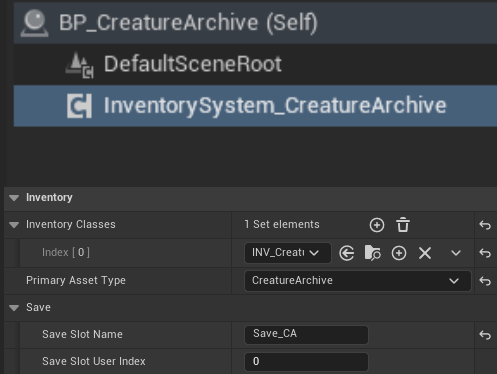497x374 pixels.
Task: Create new class for Index 0 element
Action: tap(399, 253)
